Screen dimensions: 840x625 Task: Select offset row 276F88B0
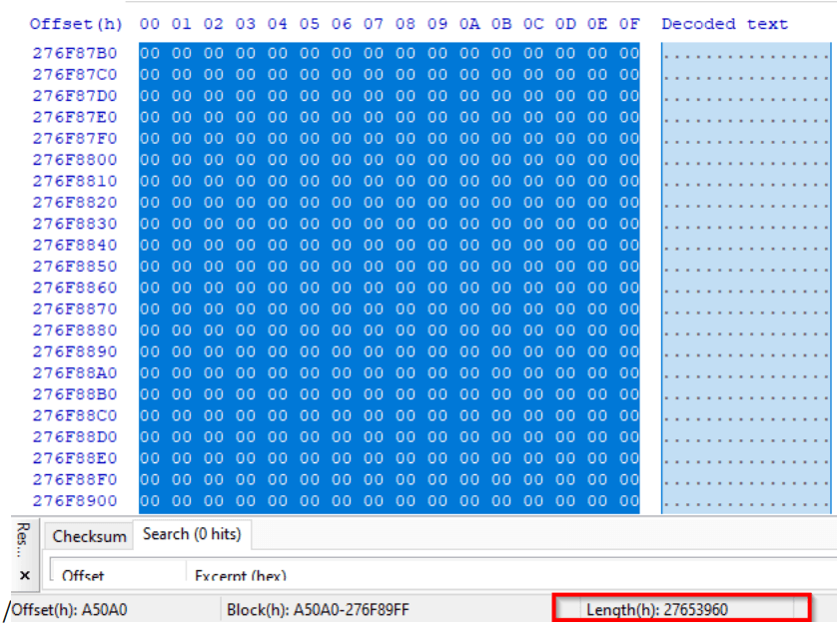click(75, 394)
